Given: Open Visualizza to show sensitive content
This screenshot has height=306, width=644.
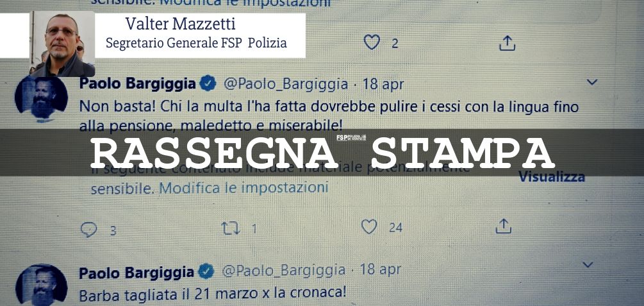Looking at the screenshot, I should click(x=552, y=177).
